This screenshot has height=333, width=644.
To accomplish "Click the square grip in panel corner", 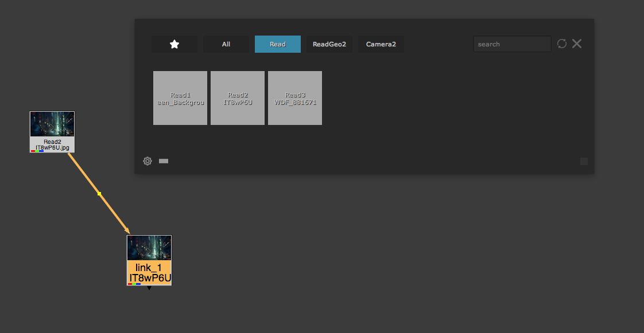I will pos(584,162).
